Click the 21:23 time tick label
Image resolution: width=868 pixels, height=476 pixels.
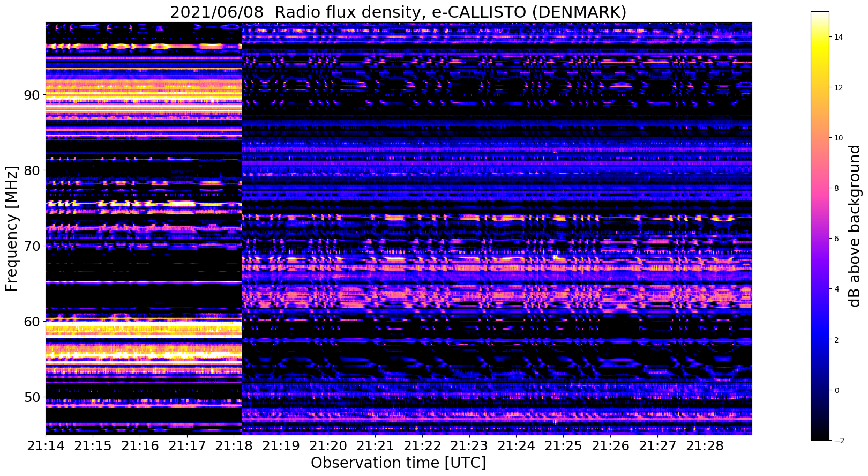(469, 446)
